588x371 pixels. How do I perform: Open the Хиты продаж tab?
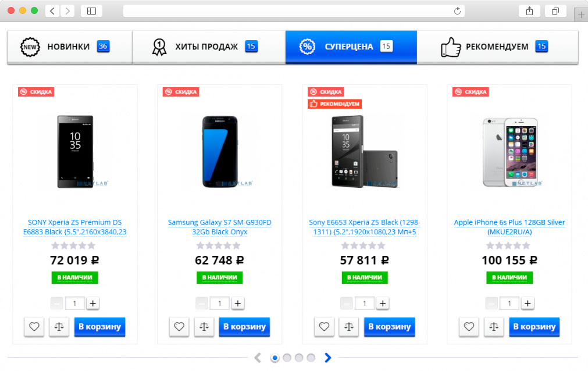[206, 47]
